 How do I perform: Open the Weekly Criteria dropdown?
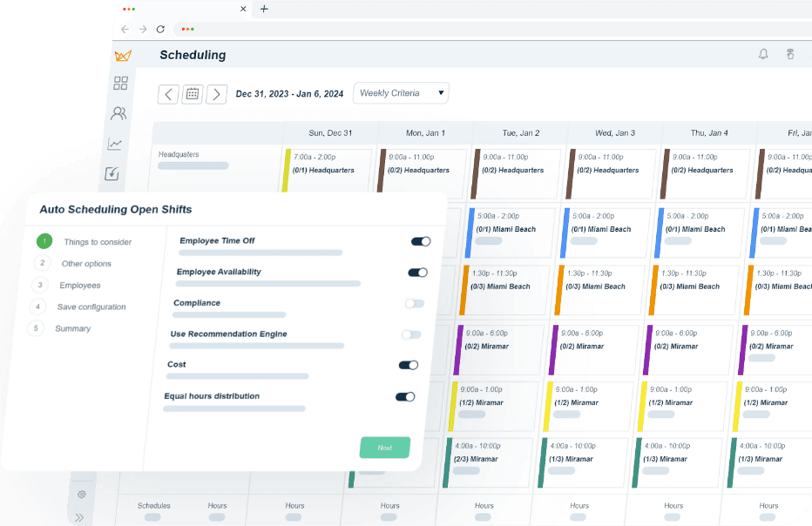pyautogui.click(x=400, y=93)
